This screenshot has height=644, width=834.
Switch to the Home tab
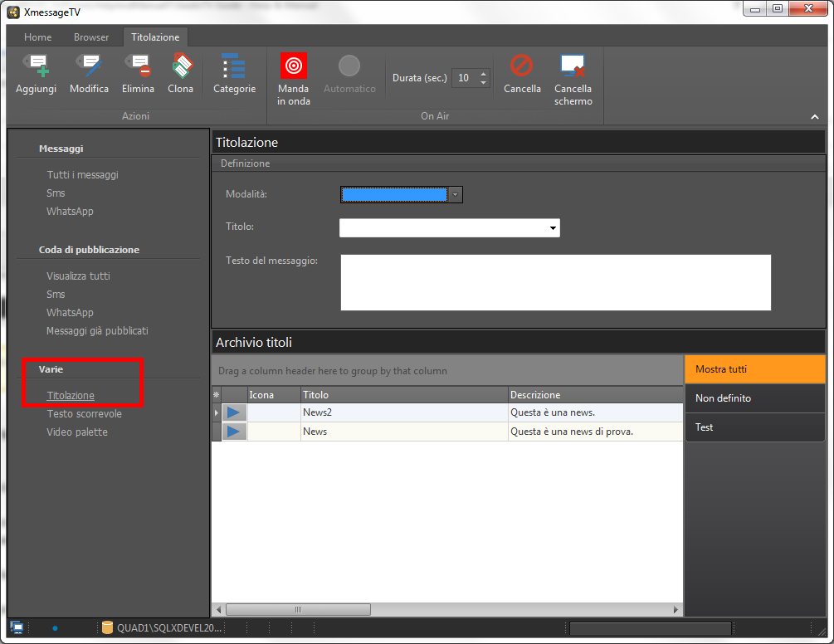[38, 37]
